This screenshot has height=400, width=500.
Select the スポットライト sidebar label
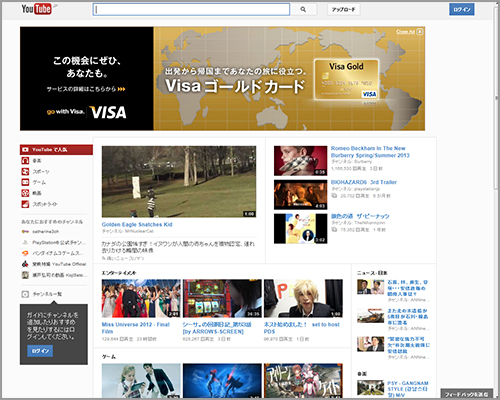(45, 204)
